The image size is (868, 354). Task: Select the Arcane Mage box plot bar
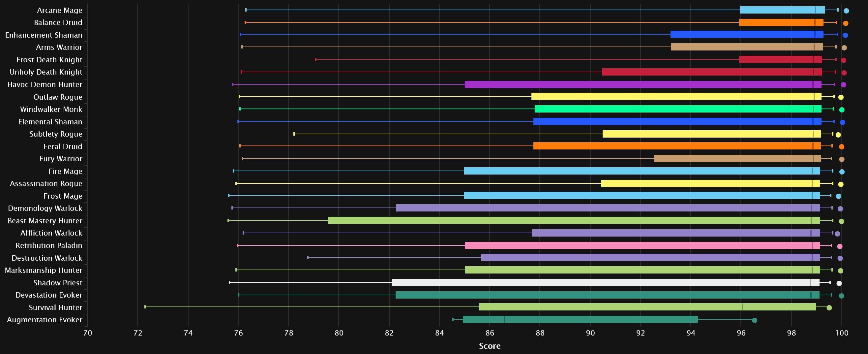pos(782,10)
